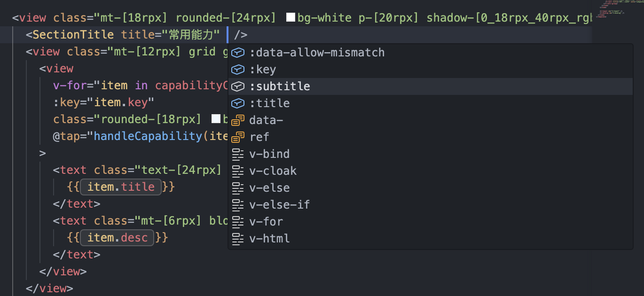This screenshot has width=644, height=296.
Task: Pick the v-else-if completion entry
Action: pyautogui.click(x=279, y=205)
